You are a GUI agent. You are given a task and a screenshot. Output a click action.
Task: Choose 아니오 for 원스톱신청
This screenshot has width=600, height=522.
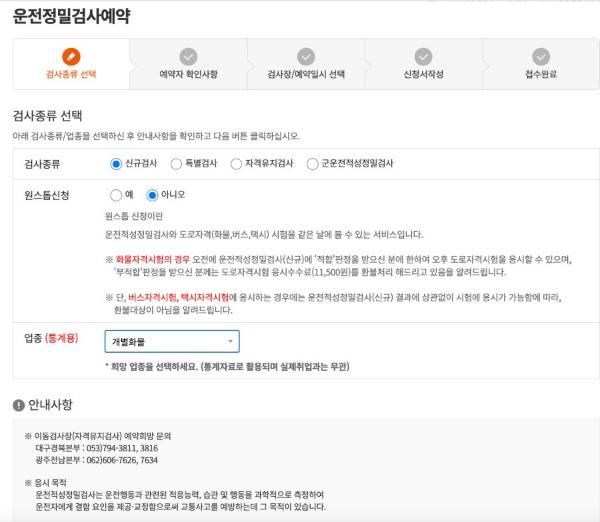pyautogui.click(x=152, y=195)
